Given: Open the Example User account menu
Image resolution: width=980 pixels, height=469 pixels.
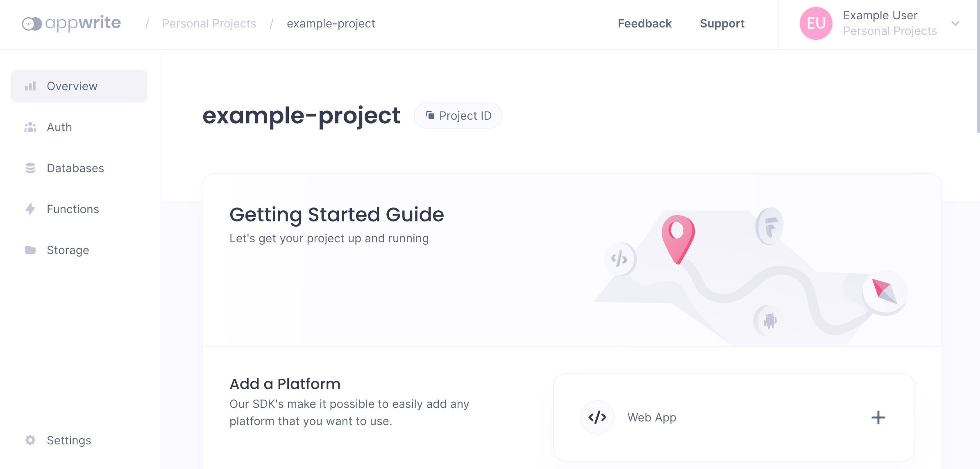Looking at the screenshot, I should coord(879,15).
